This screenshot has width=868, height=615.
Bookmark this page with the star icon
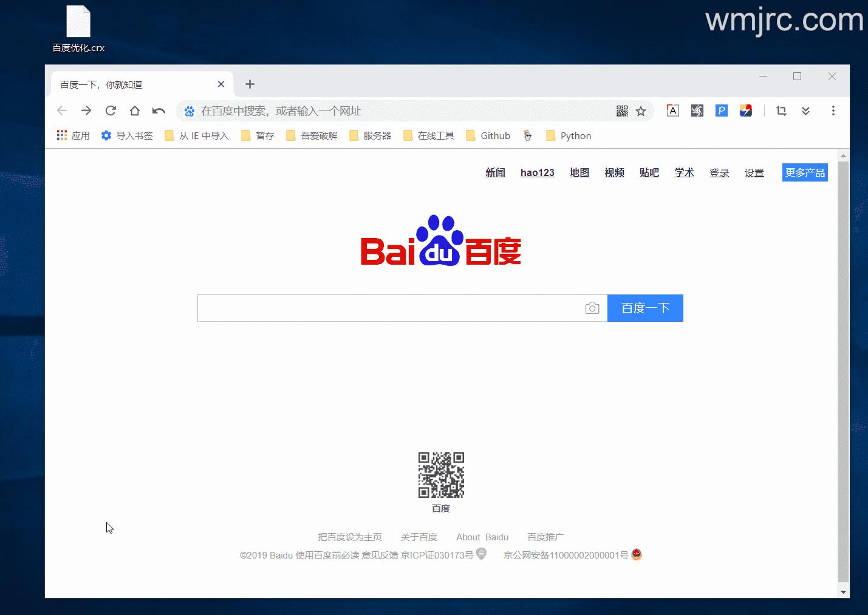pyautogui.click(x=641, y=111)
